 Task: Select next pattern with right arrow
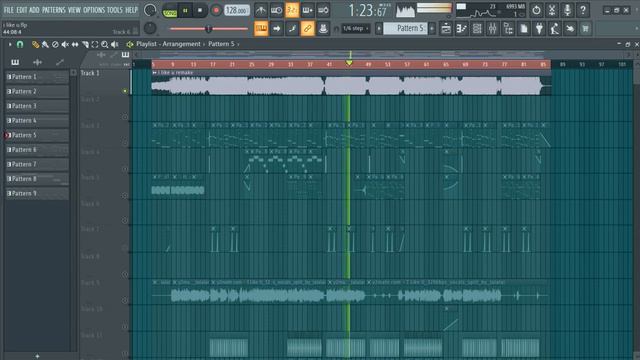432,29
